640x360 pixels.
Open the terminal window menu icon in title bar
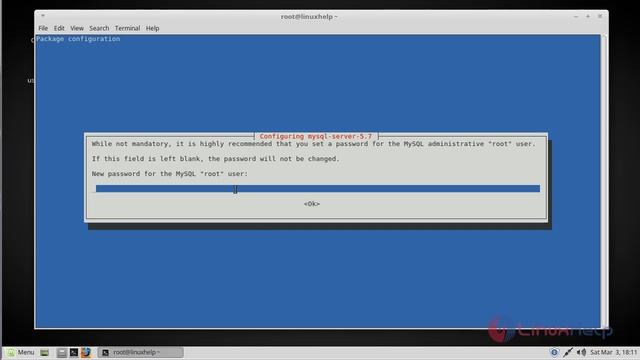43,16
